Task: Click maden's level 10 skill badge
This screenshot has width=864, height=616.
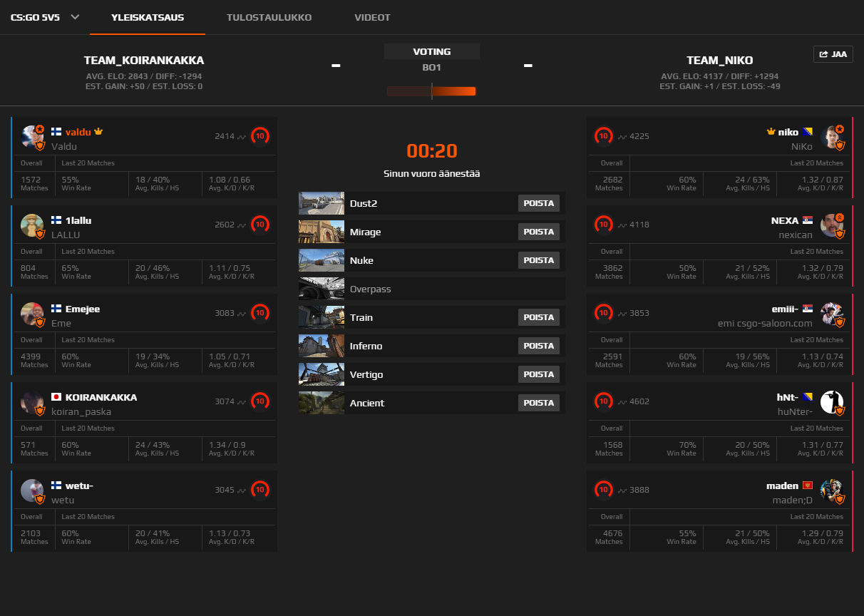Action: (x=604, y=489)
